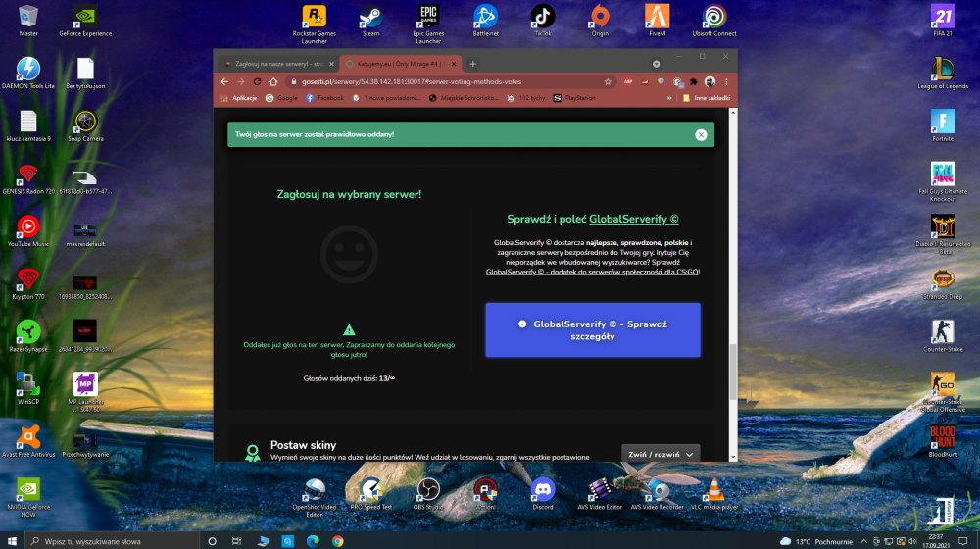Follow the GlobalServerify © heading link
Viewport: 980px width, 549px height.
[x=634, y=219]
